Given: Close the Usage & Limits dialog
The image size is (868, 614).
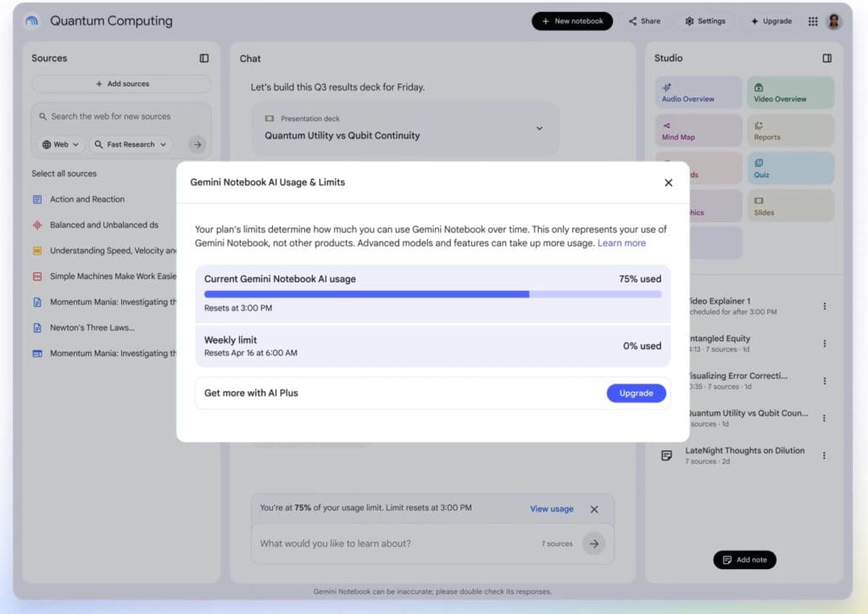Looking at the screenshot, I should (668, 182).
